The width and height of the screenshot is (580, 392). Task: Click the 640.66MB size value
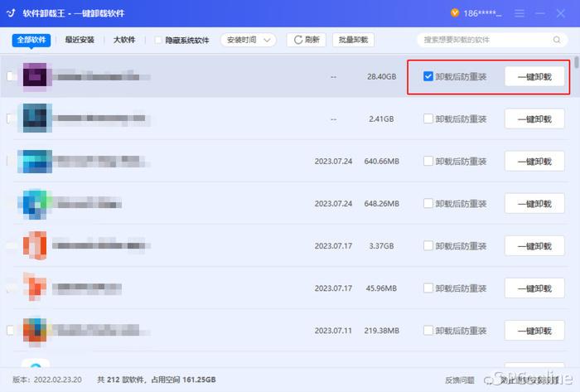coord(381,162)
